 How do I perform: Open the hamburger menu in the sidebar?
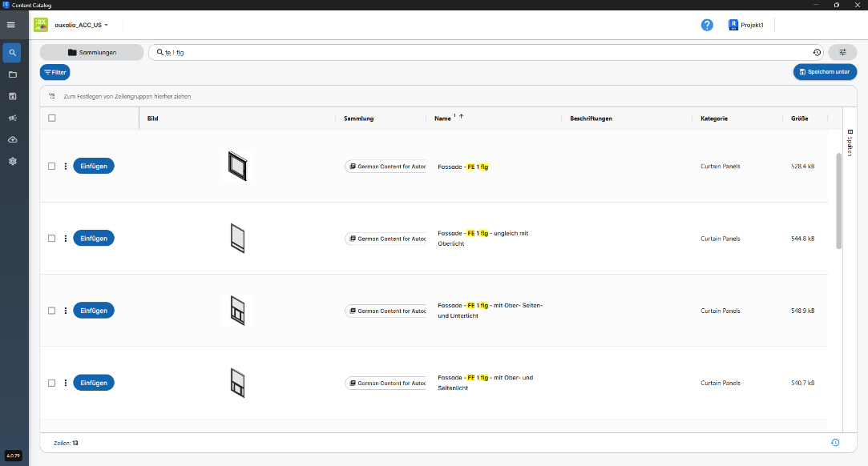pyautogui.click(x=11, y=25)
